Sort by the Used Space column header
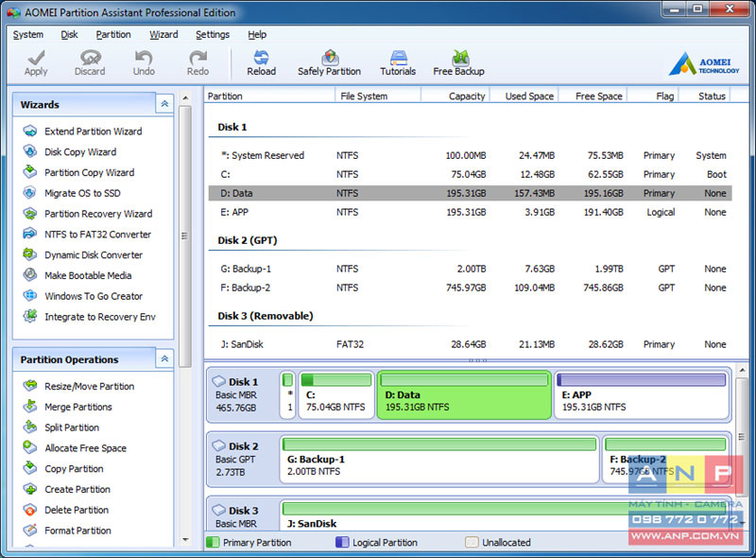 (524, 96)
